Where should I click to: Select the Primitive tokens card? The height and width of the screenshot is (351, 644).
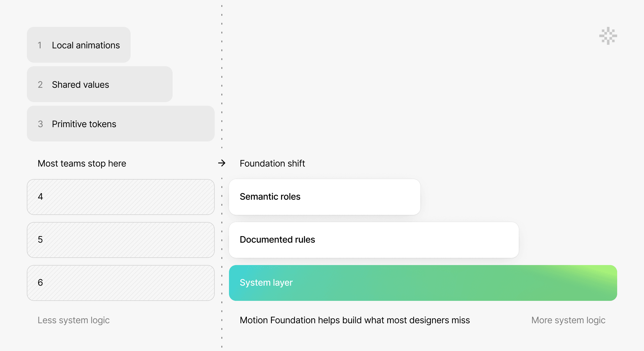coord(121,124)
